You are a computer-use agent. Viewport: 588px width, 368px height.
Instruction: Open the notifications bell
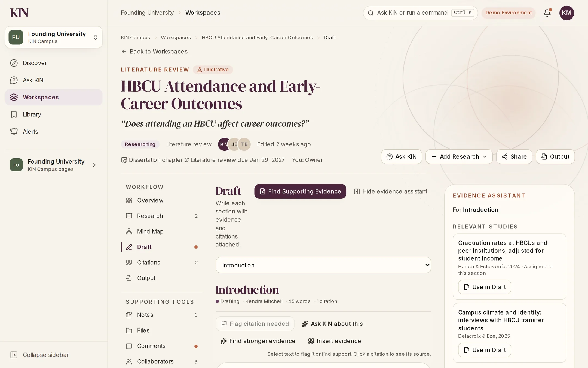click(x=547, y=13)
